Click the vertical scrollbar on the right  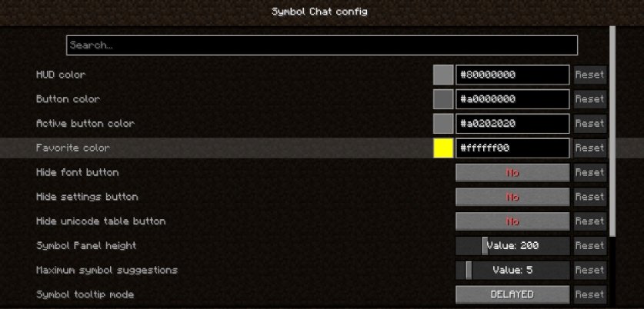(x=612, y=131)
